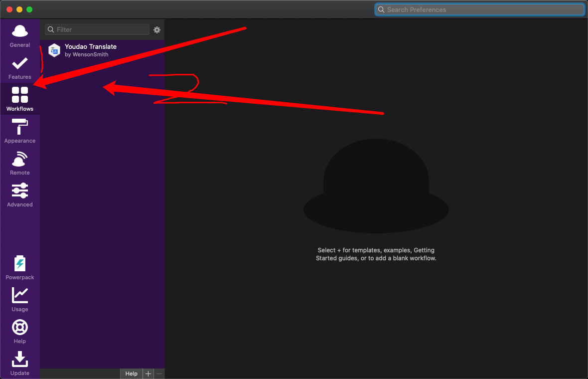Open the Appearance pane
588x379 pixels.
[20, 131]
